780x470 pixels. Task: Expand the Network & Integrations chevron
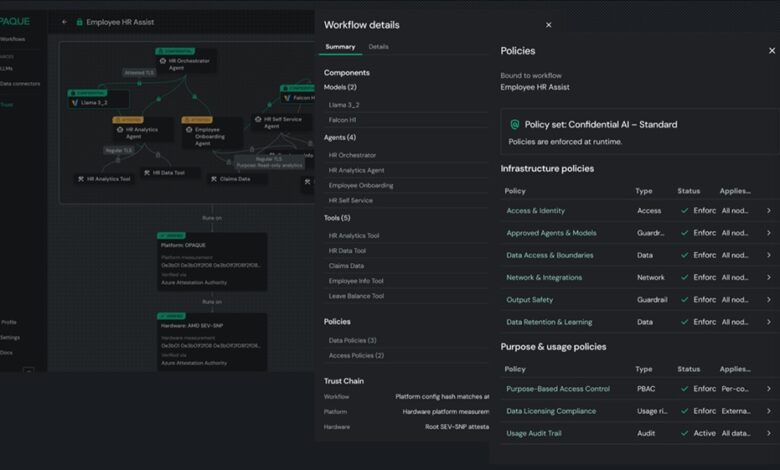[x=769, y=278]
